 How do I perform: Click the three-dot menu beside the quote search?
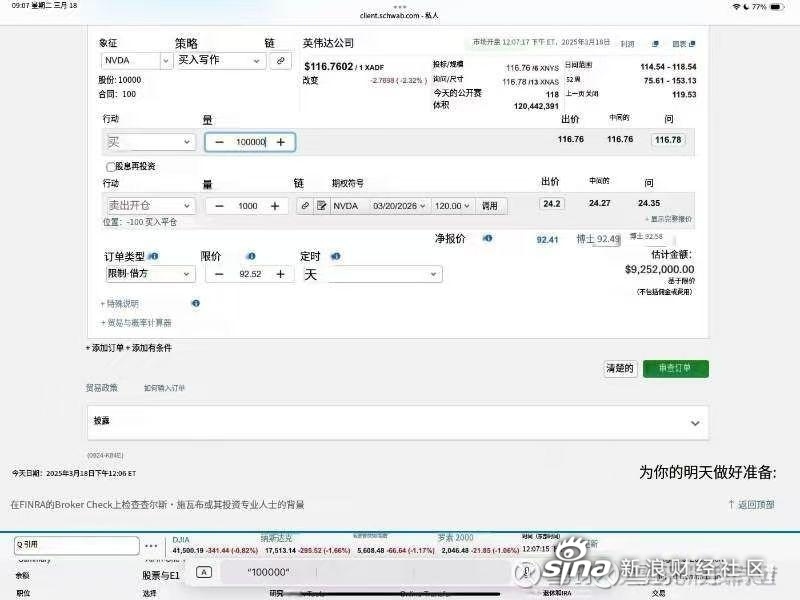click(151, 545)
